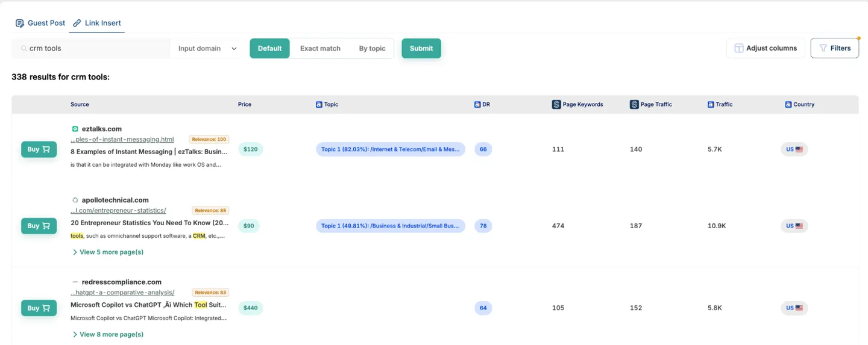Click the Submit button
Viewport: 868px width, 345px height.
tap(421, 48)
